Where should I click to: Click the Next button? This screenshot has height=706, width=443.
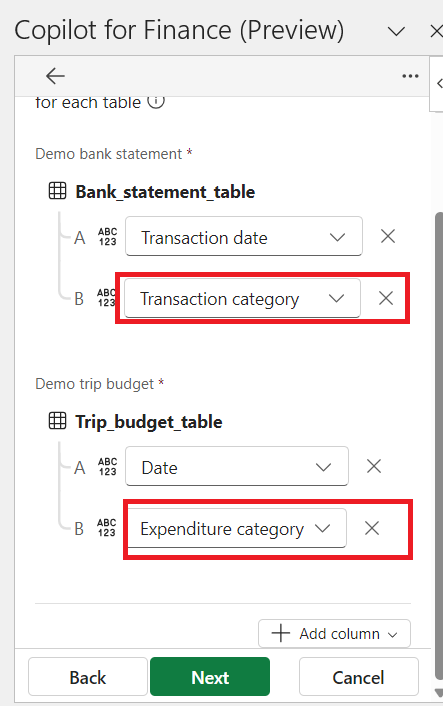click(210, 677)
